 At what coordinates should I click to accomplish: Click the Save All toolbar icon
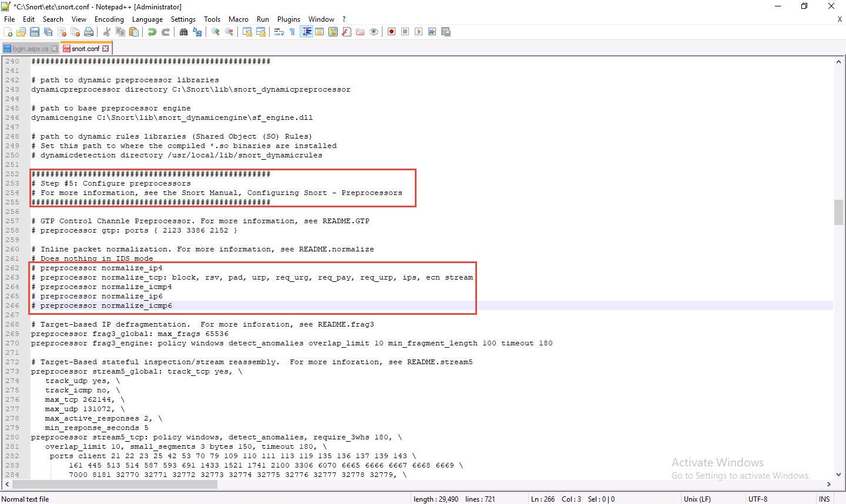tap(48, 32)
